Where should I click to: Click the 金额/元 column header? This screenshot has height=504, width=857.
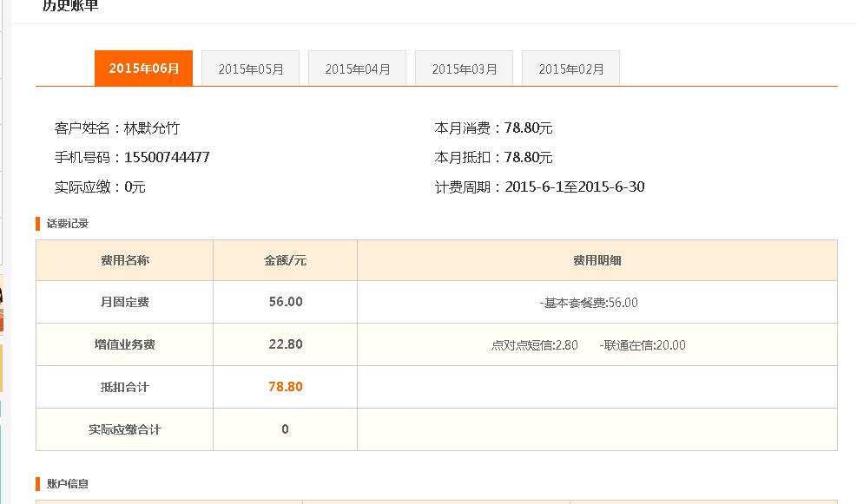(x=285, y=260)
